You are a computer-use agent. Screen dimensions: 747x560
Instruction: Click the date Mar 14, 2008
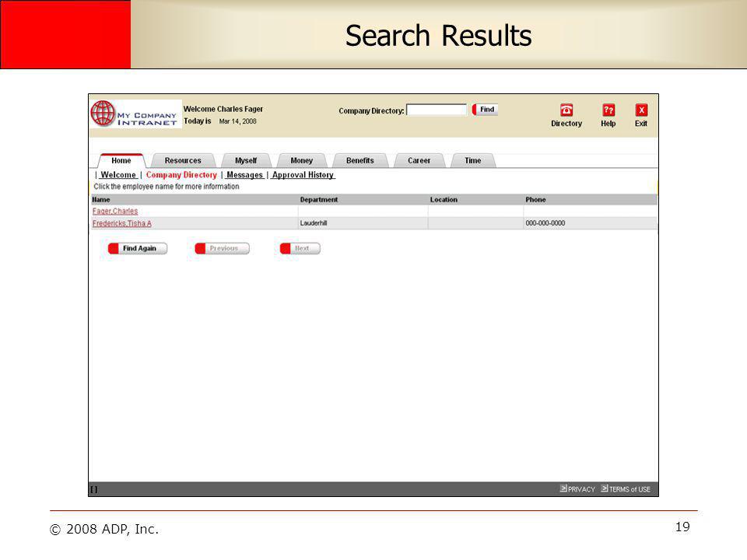click(x=238, y=121)
